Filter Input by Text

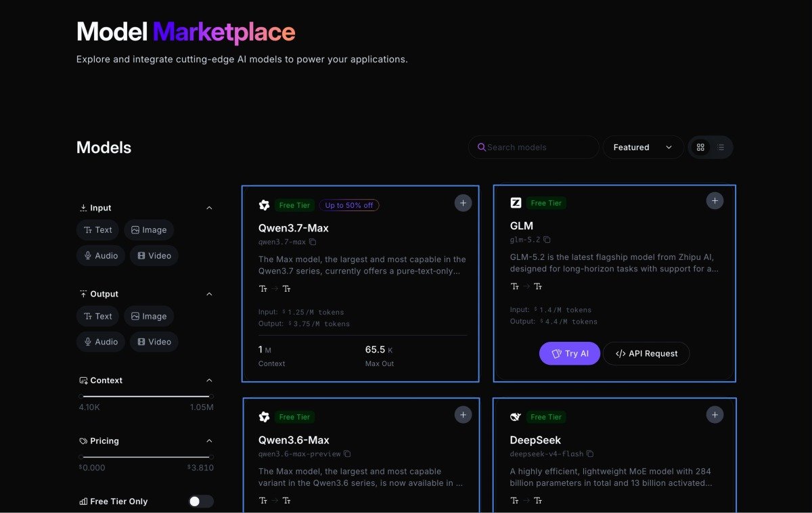[98, 230]
